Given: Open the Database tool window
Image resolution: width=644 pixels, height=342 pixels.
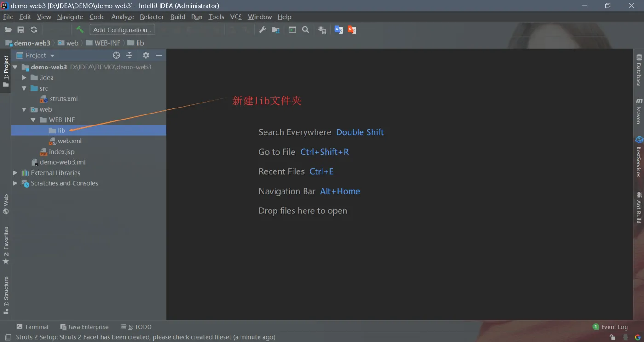Looking at the screenshot, I should (x=639, y=70).
